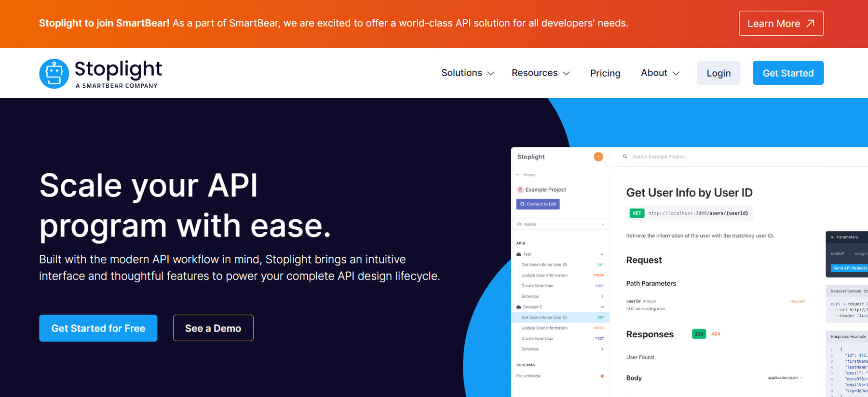Click the Example Project avatar icon

click(x=520, y=190)
